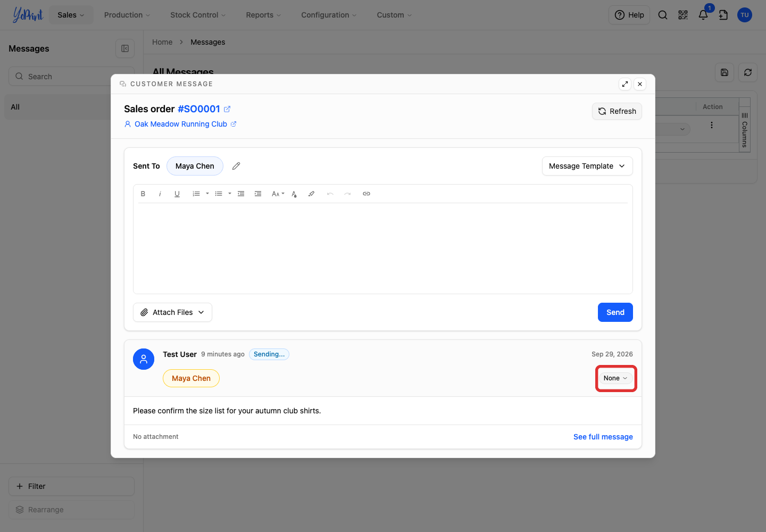Open the Production menu
This screenshot has width=766, height=532.
pyautogui.click(x=127, y=15)
